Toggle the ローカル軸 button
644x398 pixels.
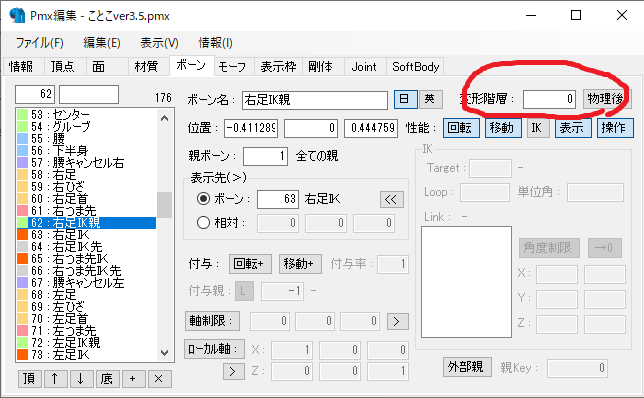pos(214,349)
